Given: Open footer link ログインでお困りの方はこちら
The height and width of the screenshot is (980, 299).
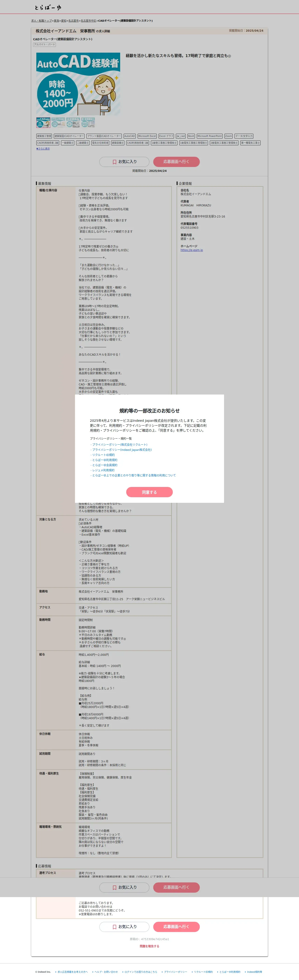Looking at the screenshot, I should [x=141, y=972].
